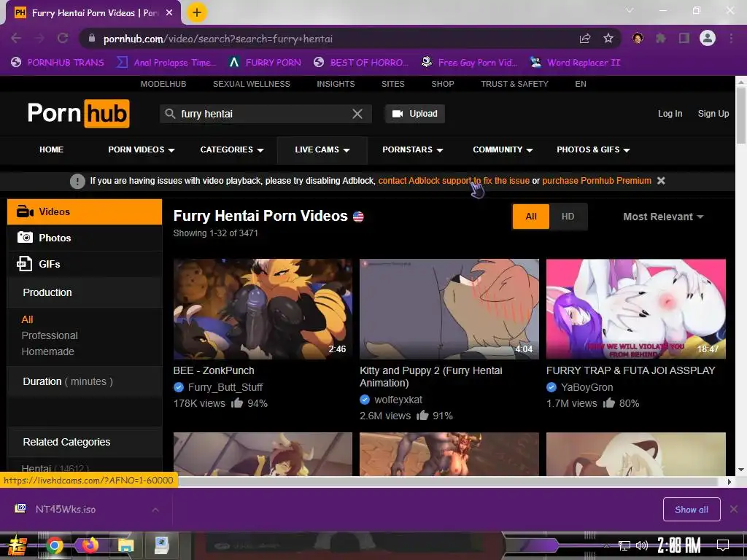Image resolution: width=747 pixels, height=560 pixels.
Task: Filter production by Homemade
Action: pos(47,351)
